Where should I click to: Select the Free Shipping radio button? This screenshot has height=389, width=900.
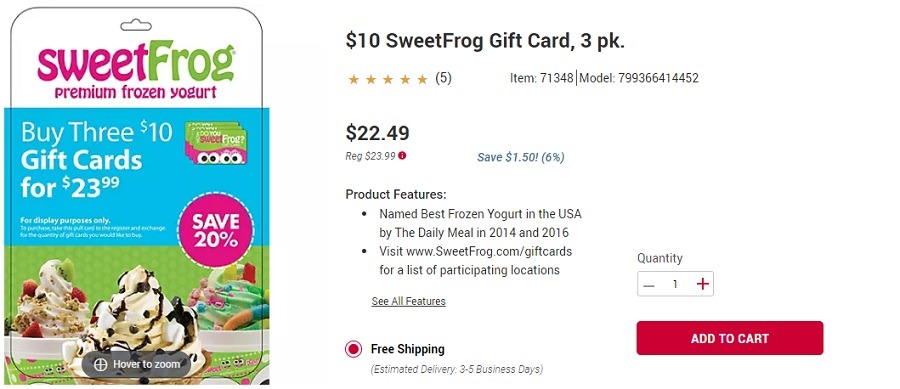point(354,349)
